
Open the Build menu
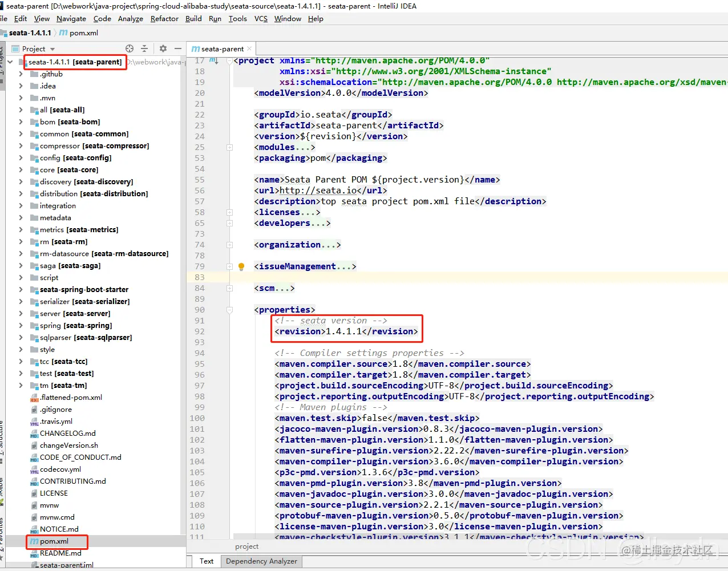(x=193, y=19)
